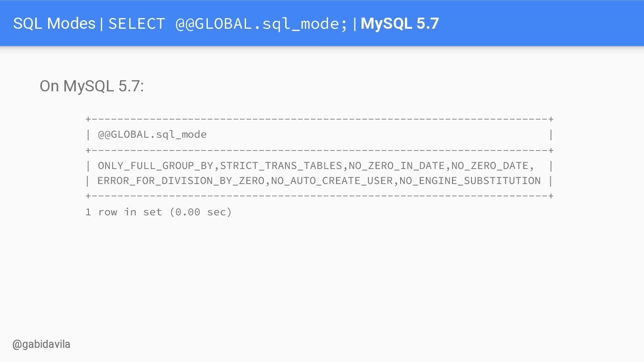Click the ERROR_FOR_DIVISION_BY_ZERO mode text
Screen dimensions: 644x362
point(181,181)
